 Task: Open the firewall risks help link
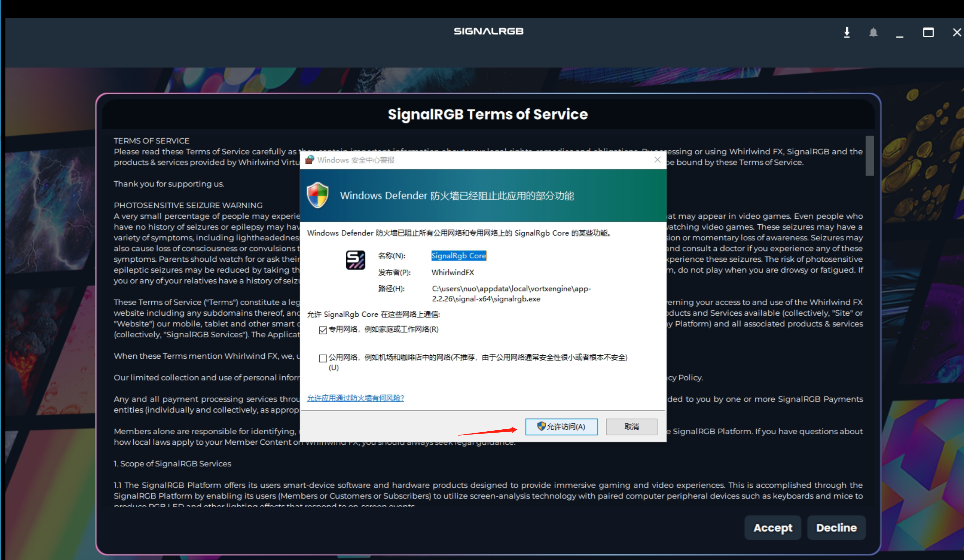click(355, 398)
